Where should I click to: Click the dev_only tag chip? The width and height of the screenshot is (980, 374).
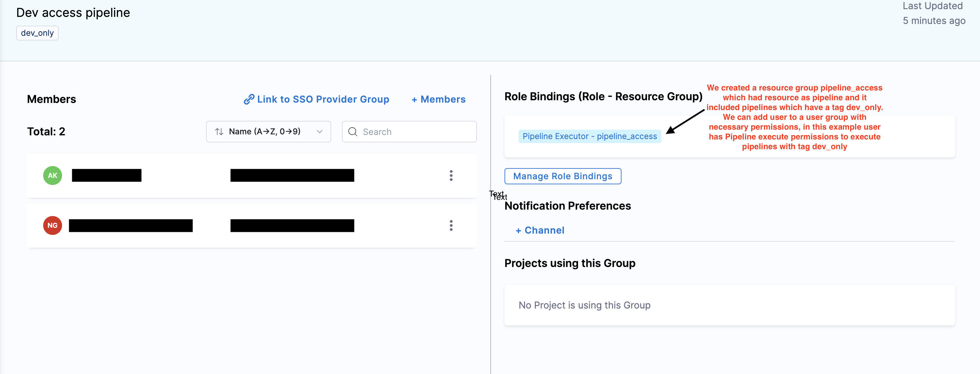click(x=37, y=33)
